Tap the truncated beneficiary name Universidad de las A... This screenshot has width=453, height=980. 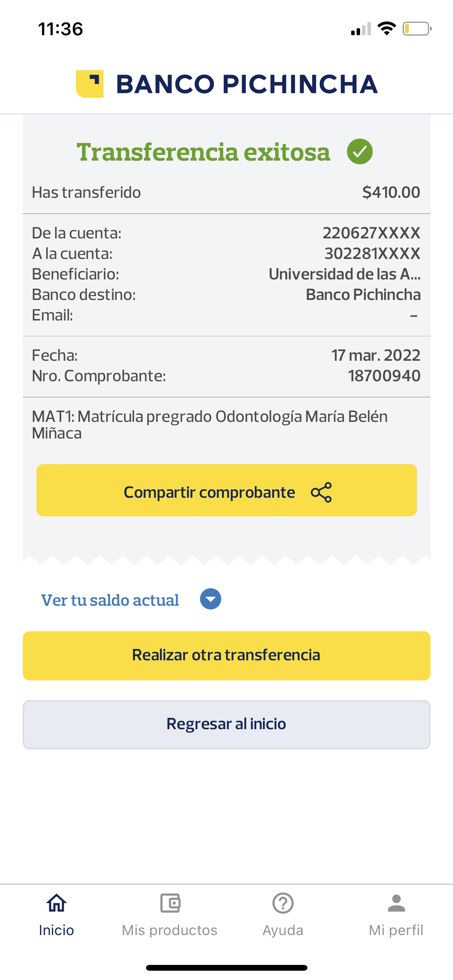point(345,274)
